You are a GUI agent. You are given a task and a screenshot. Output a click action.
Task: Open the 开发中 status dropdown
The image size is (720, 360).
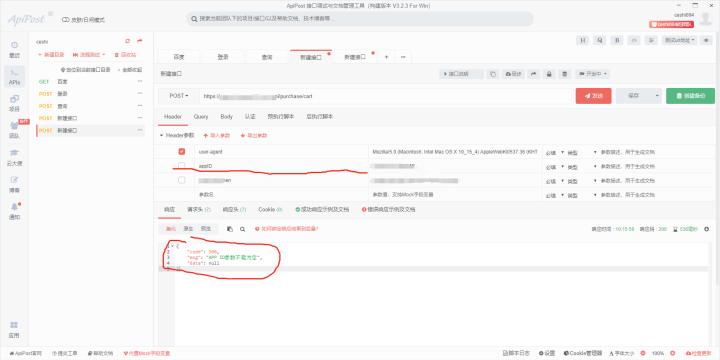(x=593, y=74)
